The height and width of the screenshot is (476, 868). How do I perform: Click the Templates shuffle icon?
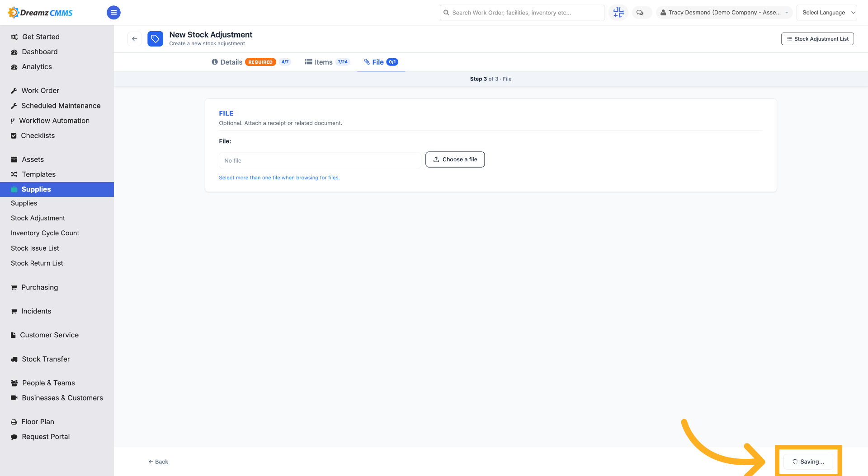pos(14,174)
